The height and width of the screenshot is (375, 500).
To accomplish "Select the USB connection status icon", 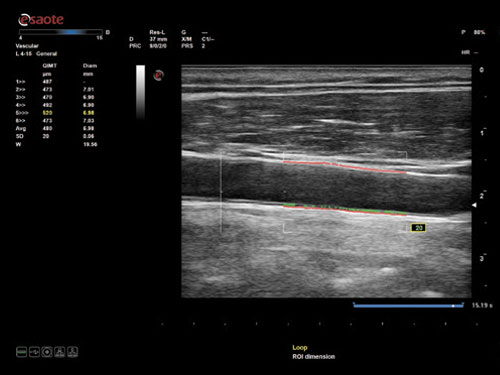I will coord(34,352).
